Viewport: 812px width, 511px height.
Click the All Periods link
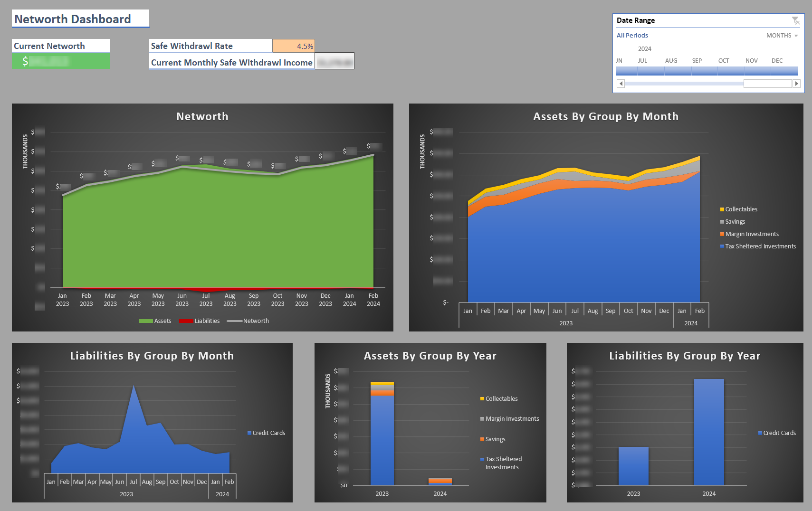point(632,35)
